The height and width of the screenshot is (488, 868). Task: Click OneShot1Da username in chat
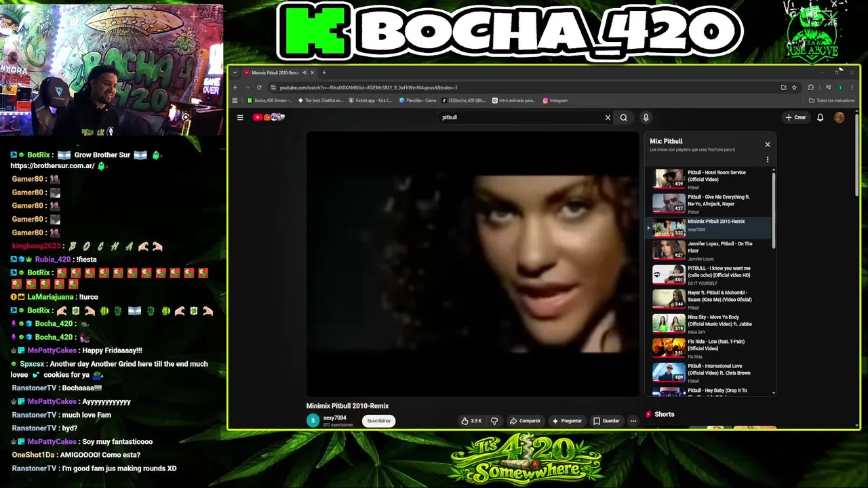point(33,455)
